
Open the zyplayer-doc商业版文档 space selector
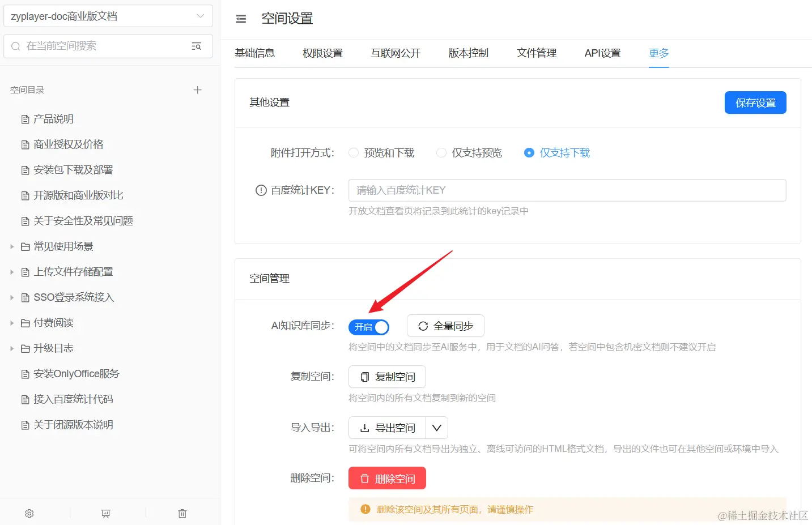(108, 16)
